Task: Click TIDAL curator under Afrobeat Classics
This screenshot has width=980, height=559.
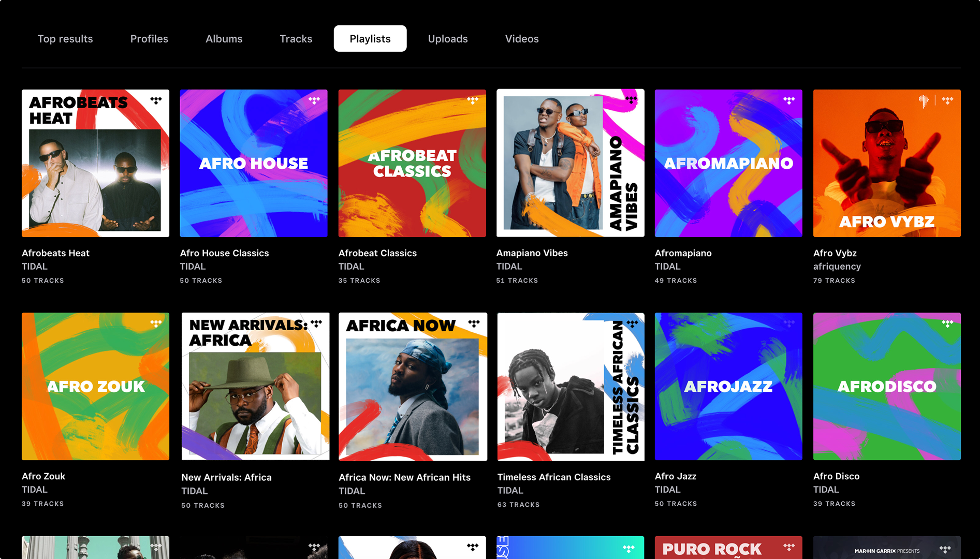Action: coord(351,267)
